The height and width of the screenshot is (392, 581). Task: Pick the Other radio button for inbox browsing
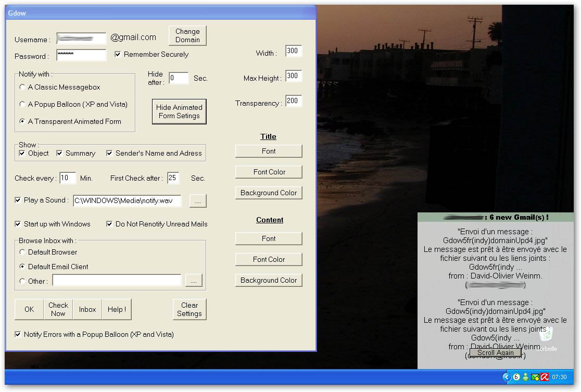click(x=22, y=281)
